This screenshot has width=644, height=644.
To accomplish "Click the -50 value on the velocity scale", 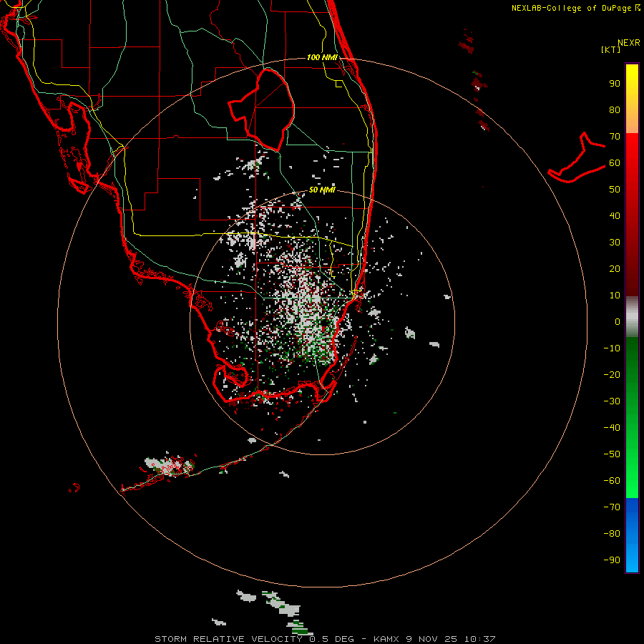I will click(x=612, y=454).
